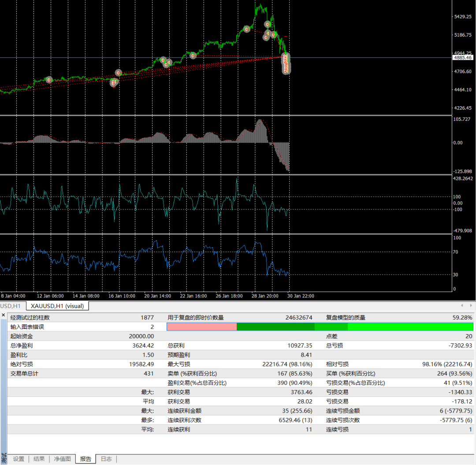Click the 卖单 value 167 (85.63%)
The image size is (476, 465).
[295, 373]
